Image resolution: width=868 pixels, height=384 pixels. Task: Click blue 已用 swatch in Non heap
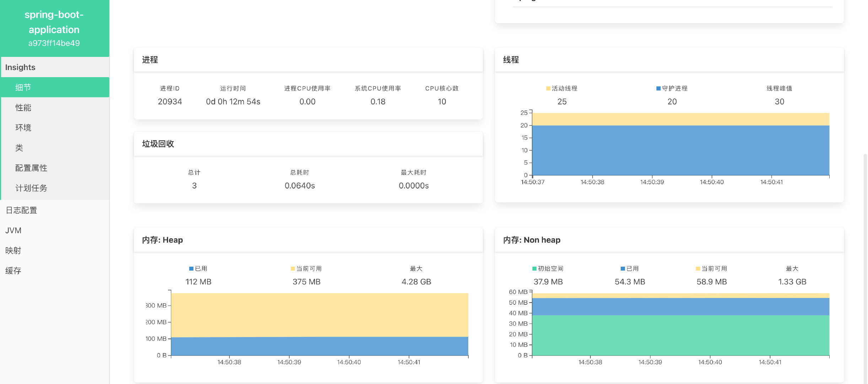tap(622, 268)
